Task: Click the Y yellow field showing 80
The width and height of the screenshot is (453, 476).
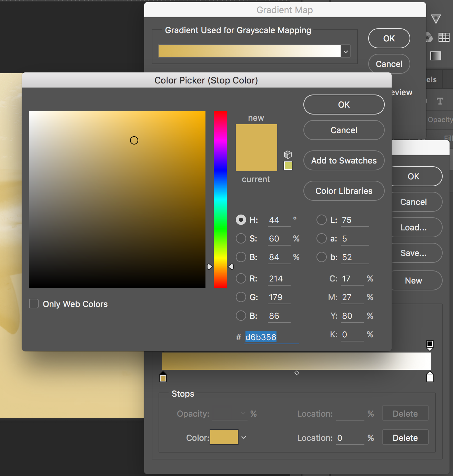Action: (352, 316)
